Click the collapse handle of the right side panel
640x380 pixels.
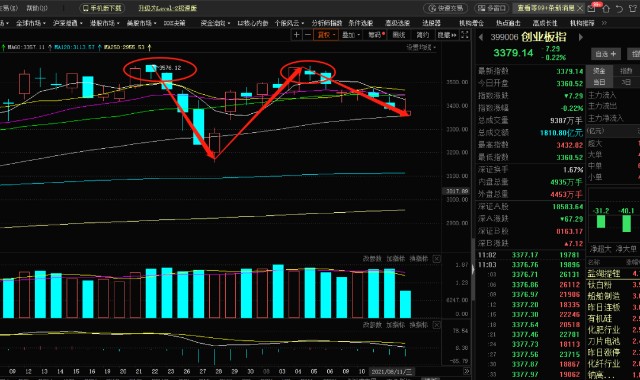click(473, 269)
